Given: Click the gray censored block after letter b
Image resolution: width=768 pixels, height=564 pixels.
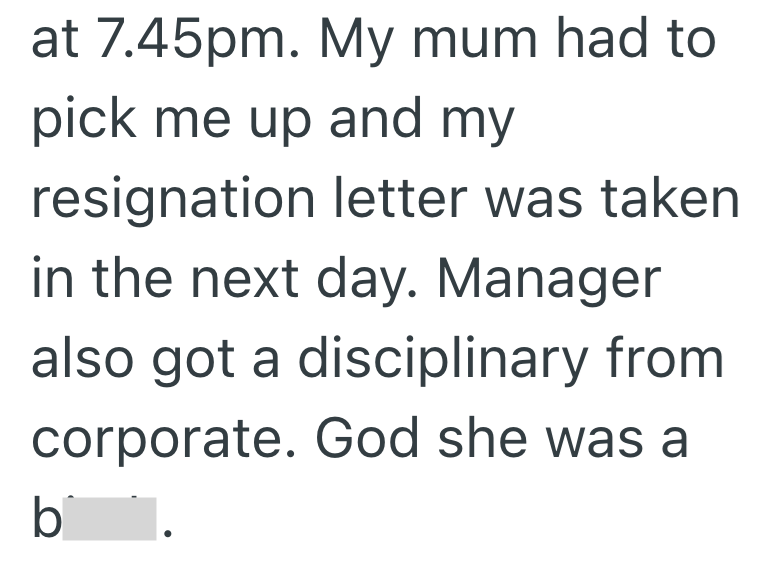Looking at the screenshot, I should point(109,518).
